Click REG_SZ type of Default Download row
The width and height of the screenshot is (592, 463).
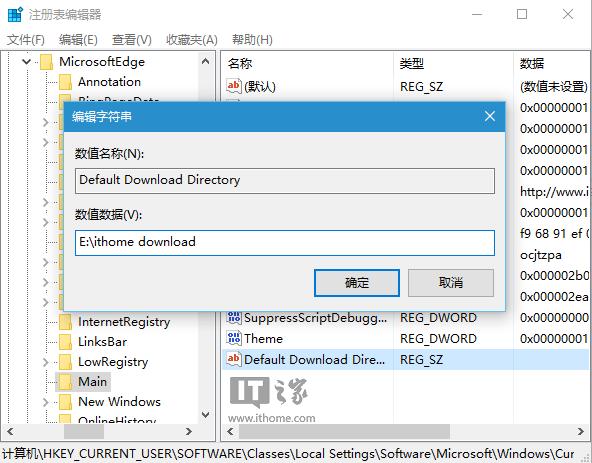(421, 360)
